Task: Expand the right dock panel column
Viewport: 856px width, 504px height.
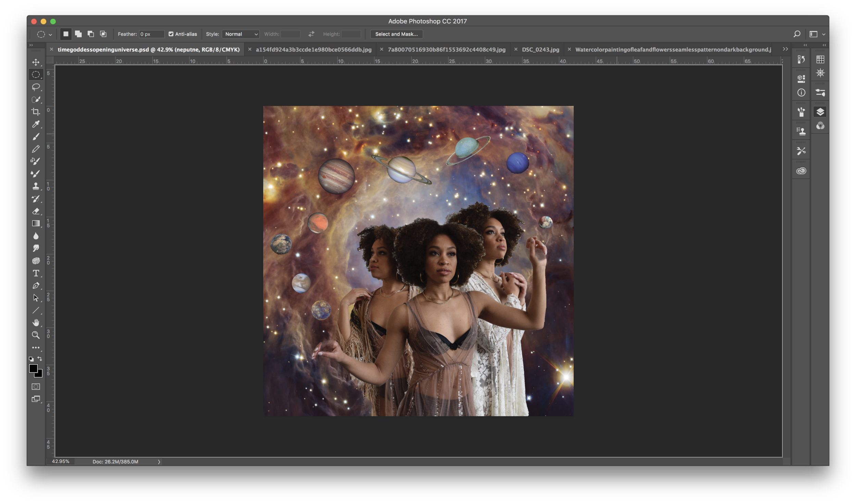Action: (x=824, y=45)
